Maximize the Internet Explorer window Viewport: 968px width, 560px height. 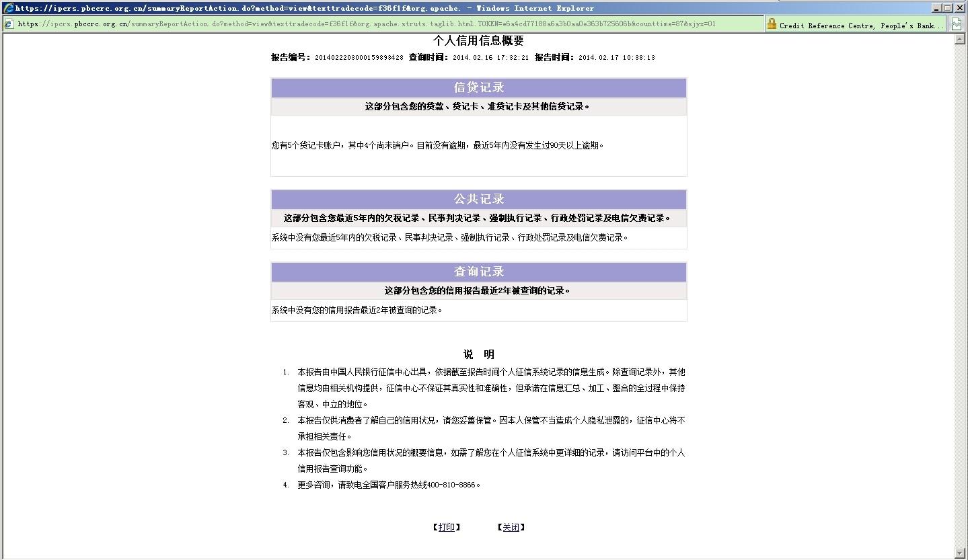pos(948,8)
